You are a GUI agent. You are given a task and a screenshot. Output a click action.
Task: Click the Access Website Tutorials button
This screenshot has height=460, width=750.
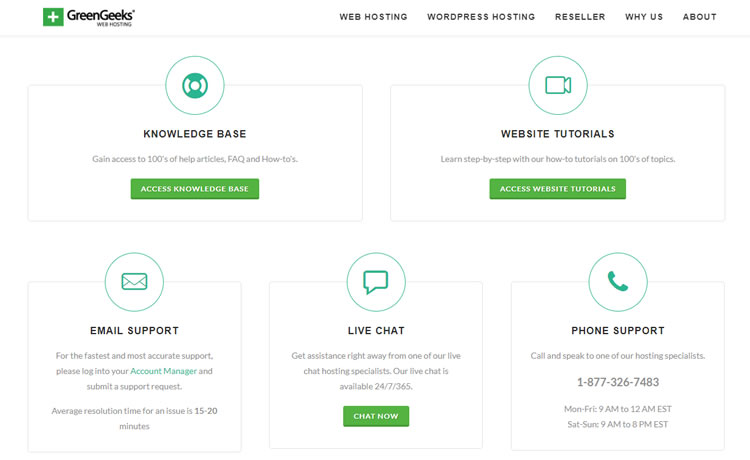coord(558,189)
